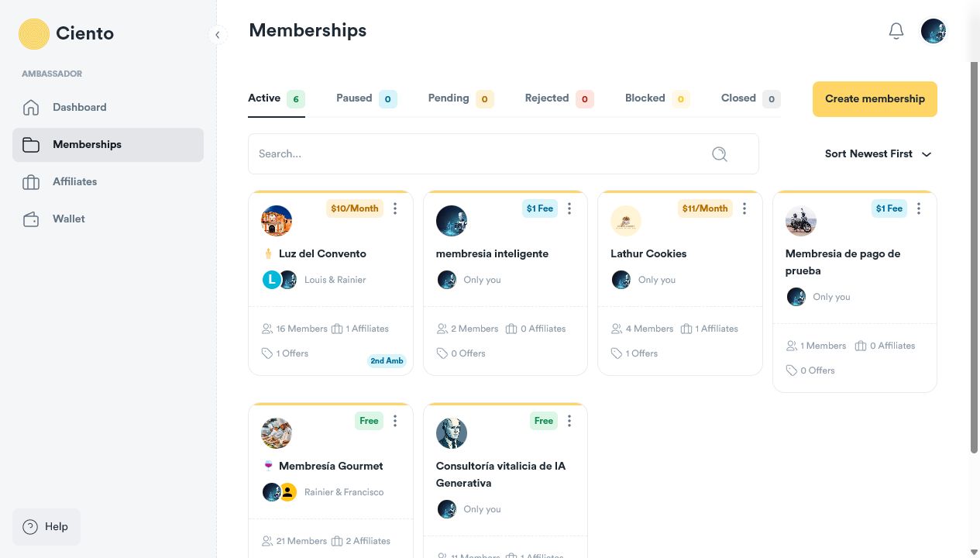Viewport: 980px width, 558px height.
Task: Switch to the Rejected tab
Action: pyautogui.click(x=559, y=98)
